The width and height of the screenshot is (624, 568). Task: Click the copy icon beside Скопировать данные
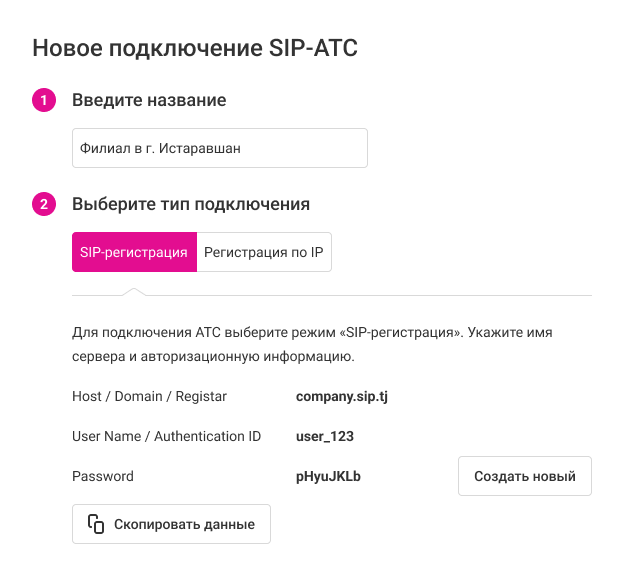(x=96, y=524)
